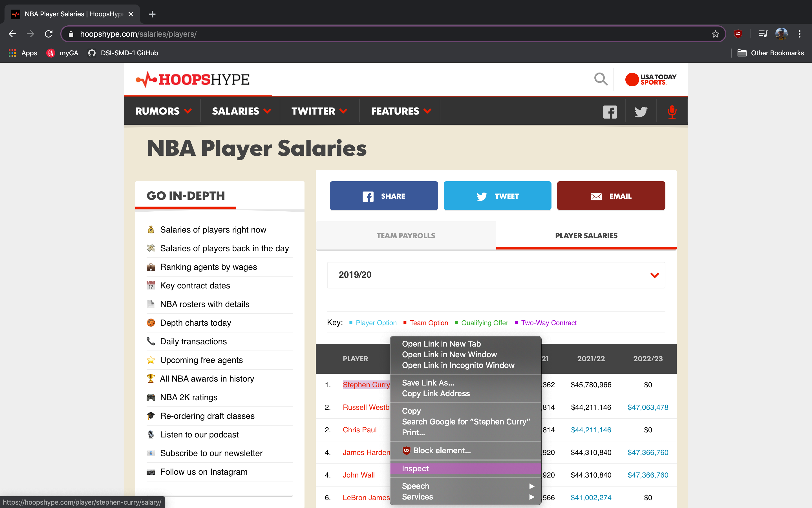The height and width of the screenshot is (508, 812).
Task: Choose Open Link in Incognito Window
Action: click(466, 365)
